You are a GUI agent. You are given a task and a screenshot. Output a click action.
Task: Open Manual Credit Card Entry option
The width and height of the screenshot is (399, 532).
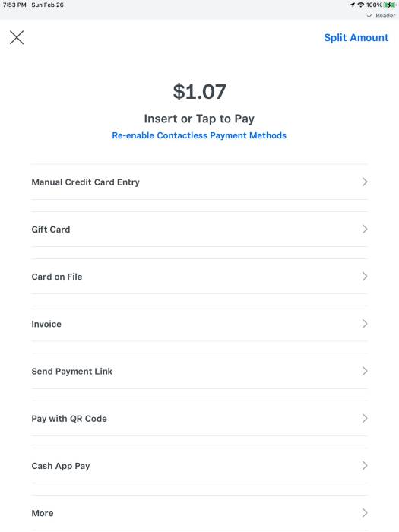point(199,182)
